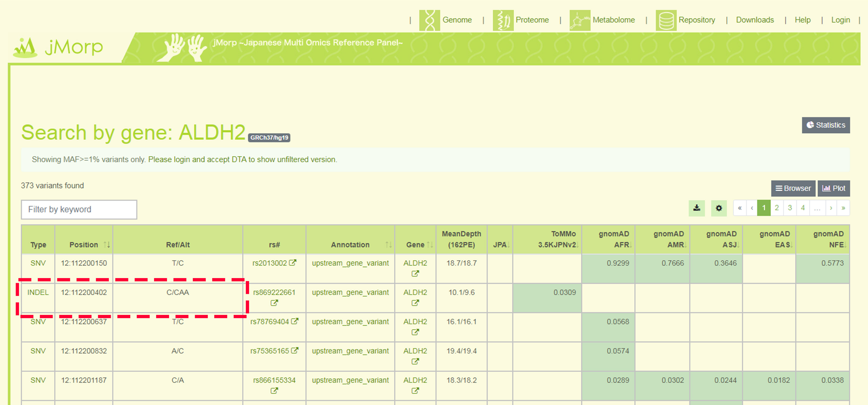The width and height of the screenshot is (868, 405).
Task: Click the Statistics button
Action: point(825,125)
